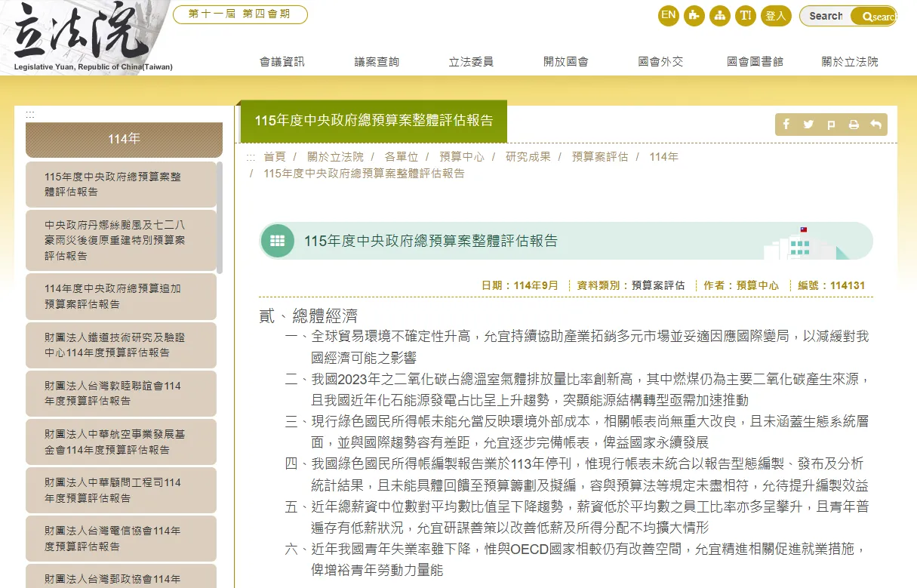Click the green page title tab
Viewport: 917px width, 588px height.
(x=374, y=122)
